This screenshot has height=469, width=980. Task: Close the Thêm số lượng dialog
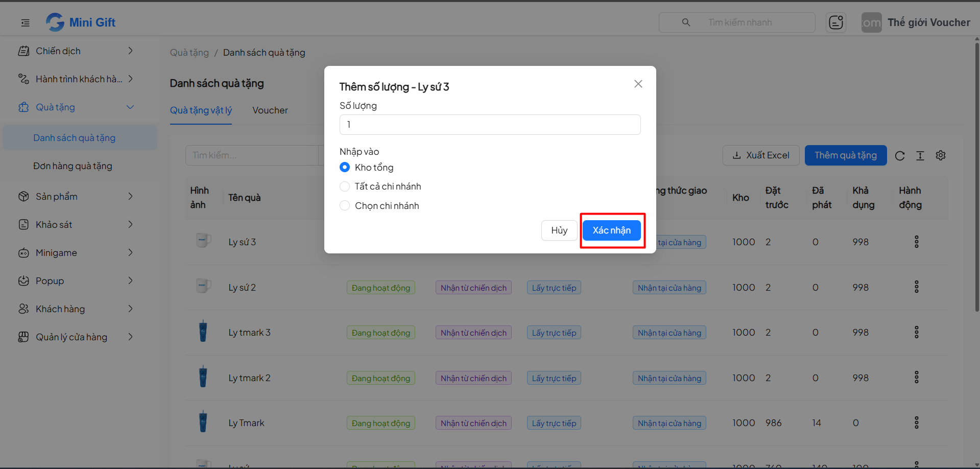click(638, 84)
